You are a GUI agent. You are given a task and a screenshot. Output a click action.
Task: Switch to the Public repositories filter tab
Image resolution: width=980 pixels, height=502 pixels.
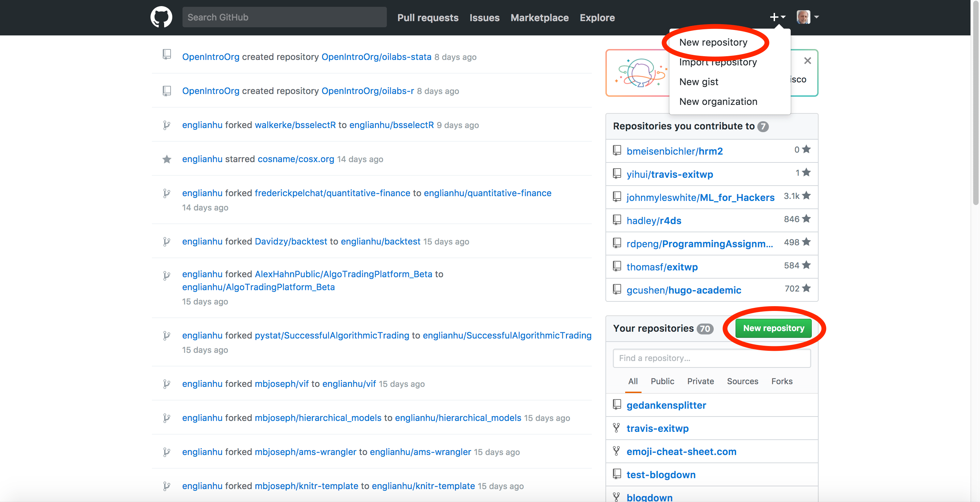pos(662,381)
